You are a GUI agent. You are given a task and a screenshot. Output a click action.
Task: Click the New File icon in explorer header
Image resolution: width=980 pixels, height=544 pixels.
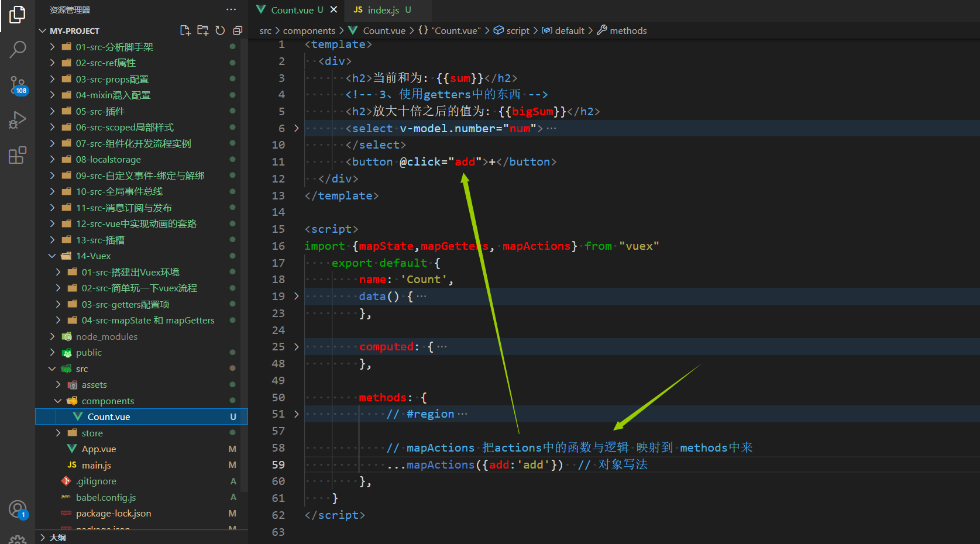click(185, 30)
